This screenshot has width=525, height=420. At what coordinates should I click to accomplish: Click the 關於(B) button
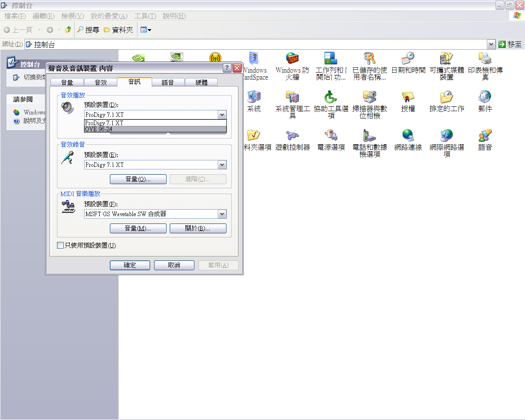pos(198,228)
